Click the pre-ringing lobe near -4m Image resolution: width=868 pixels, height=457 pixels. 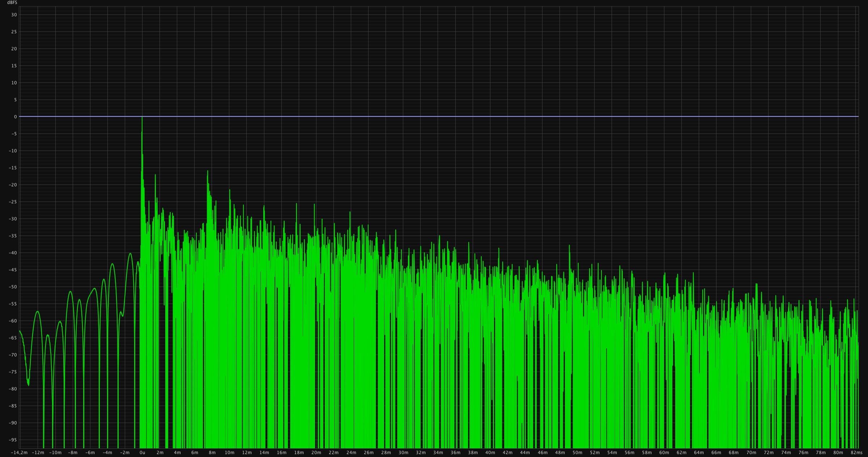[x=112, y=264]
